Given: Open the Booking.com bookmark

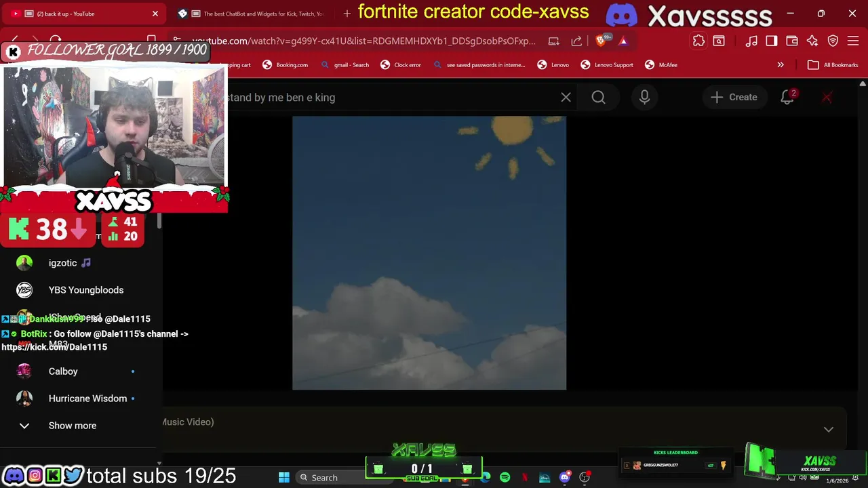Looking at the screenshot, I should coord(285,65).
